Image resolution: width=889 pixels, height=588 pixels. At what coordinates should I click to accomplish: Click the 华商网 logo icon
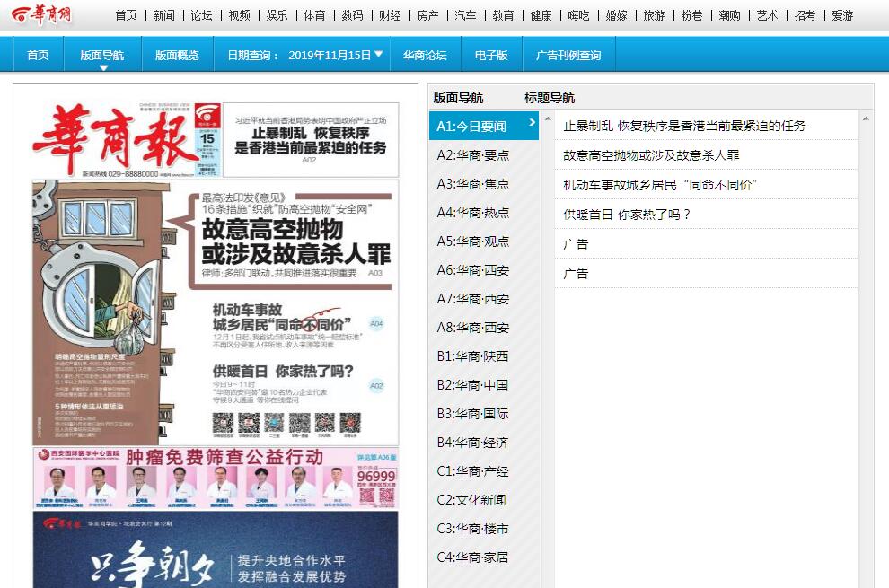(x=42, y=14)
